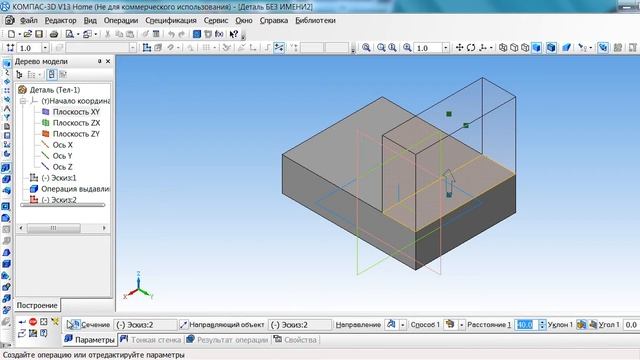Open print preview icon
Screen dimensions: 640x360
[x=70, y=34]
